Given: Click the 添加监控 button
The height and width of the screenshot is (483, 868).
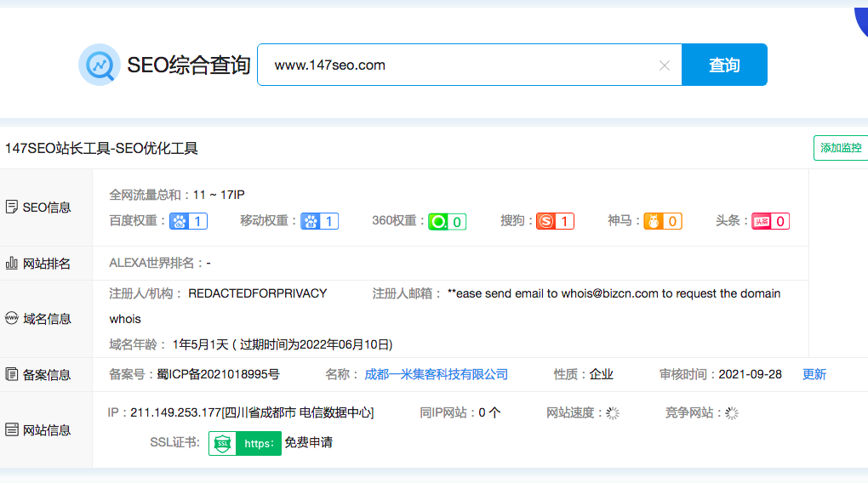Looking at the screenshot, I should tap(840, 148).
